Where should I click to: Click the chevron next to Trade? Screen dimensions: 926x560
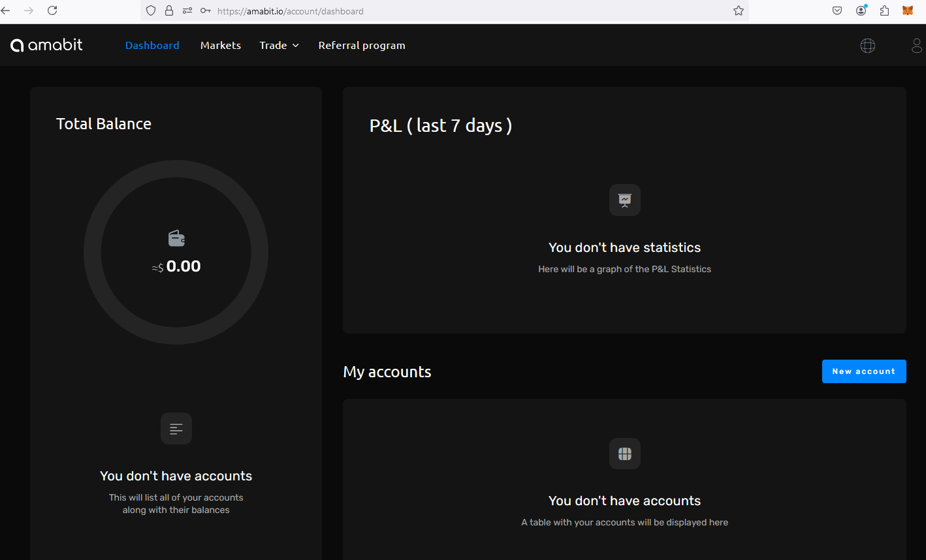[x=296, y=46]
